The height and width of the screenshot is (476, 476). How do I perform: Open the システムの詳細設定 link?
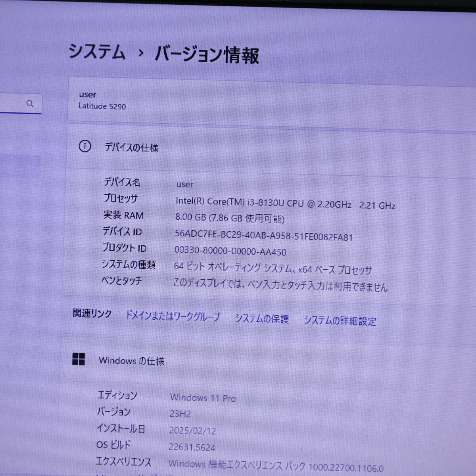tap(340, 321)
